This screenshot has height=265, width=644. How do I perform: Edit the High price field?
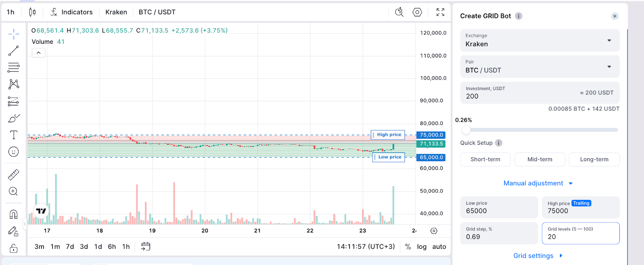(x=581, y=207)
